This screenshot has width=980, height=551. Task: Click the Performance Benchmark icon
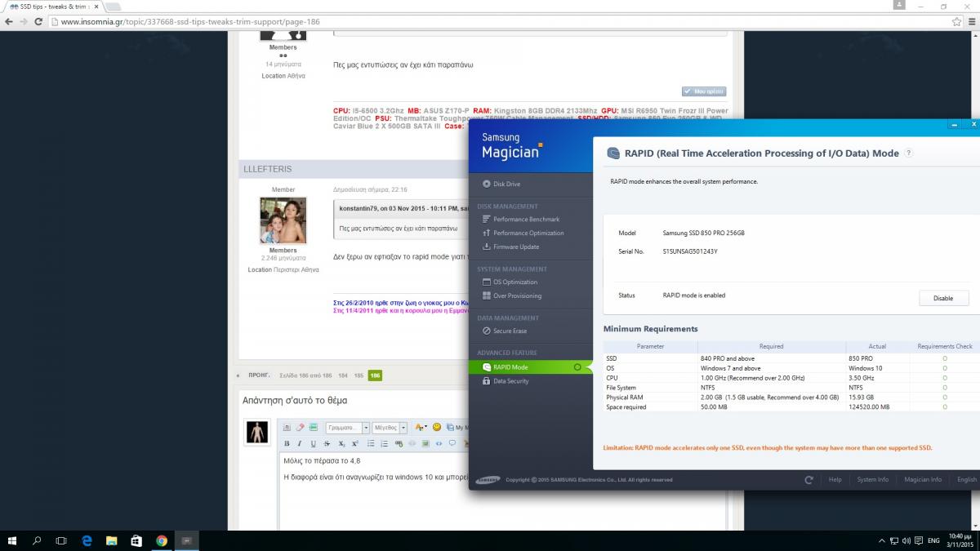487,219
